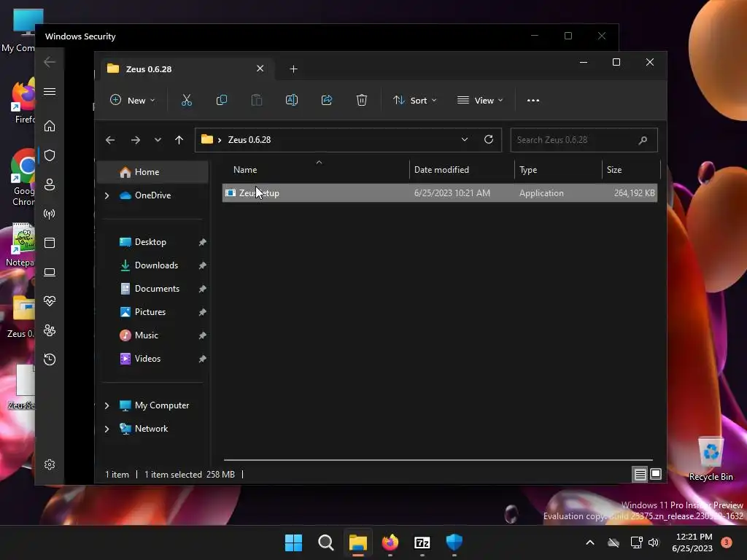Sort by the Size column header
The image size is (747, 560).
tap(631, 169)
